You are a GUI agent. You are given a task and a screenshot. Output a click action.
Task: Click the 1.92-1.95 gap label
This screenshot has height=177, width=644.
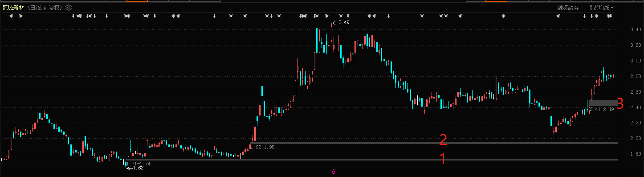[262, 147]
